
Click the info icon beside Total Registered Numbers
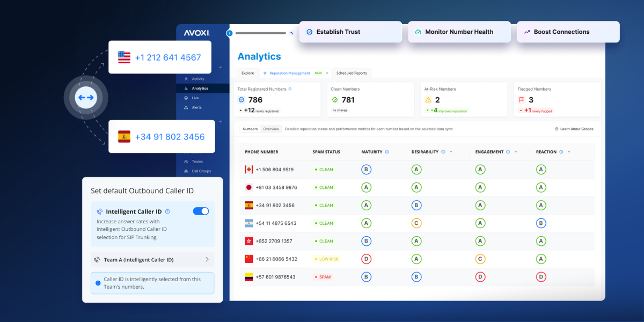tap(290, 89)
